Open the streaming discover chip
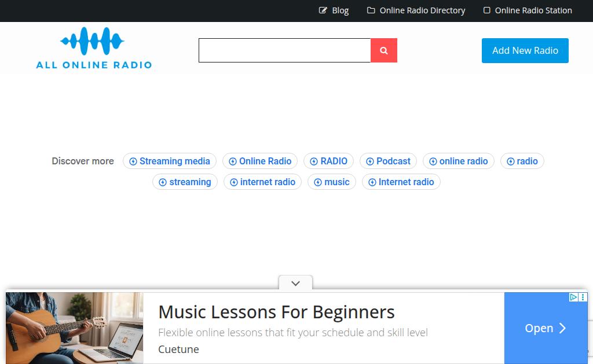 [x=185, y=182]
